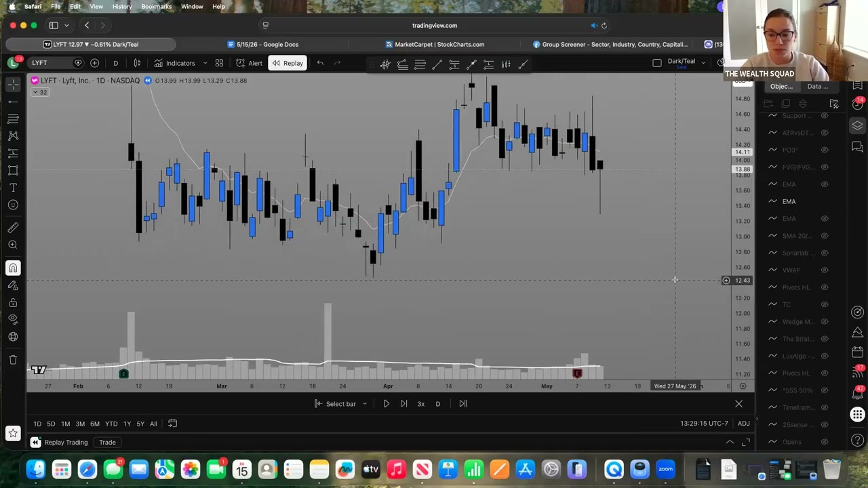The image size is (868, 488).
Task: Switch to the Google Docs tab
Action: (264, 45)
